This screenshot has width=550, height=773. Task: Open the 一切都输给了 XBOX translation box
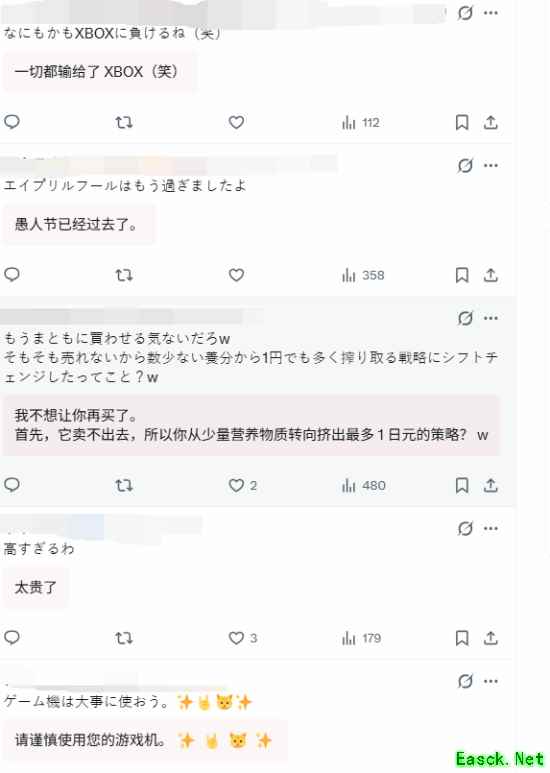tap(100, 72)
